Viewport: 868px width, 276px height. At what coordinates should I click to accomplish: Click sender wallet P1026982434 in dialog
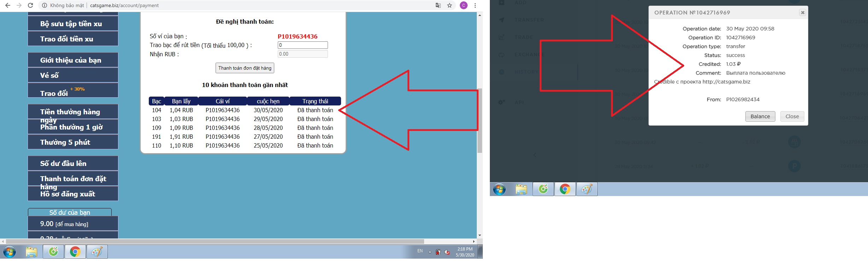(x=743, y=99)
